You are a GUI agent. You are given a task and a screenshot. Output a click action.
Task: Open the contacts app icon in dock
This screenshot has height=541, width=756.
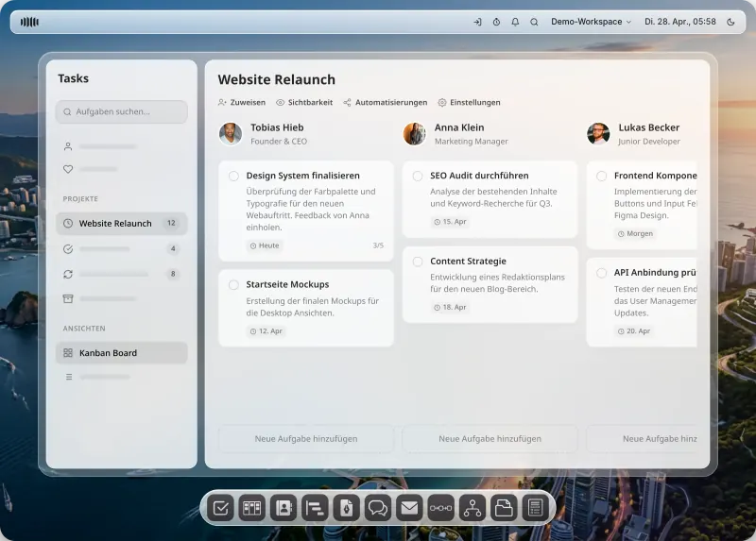coord(283,508)
